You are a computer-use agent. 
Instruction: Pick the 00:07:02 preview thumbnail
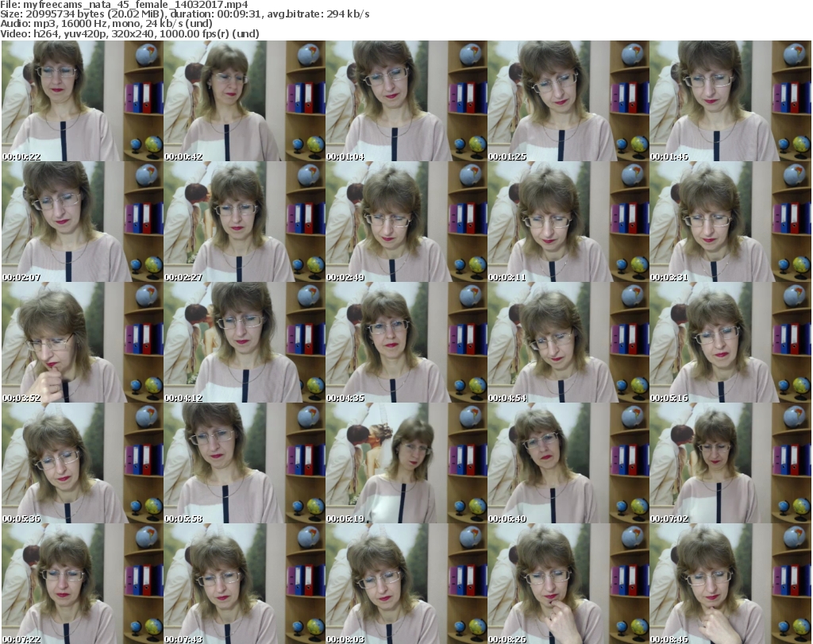pyautogui.click(x=730, y=463)
